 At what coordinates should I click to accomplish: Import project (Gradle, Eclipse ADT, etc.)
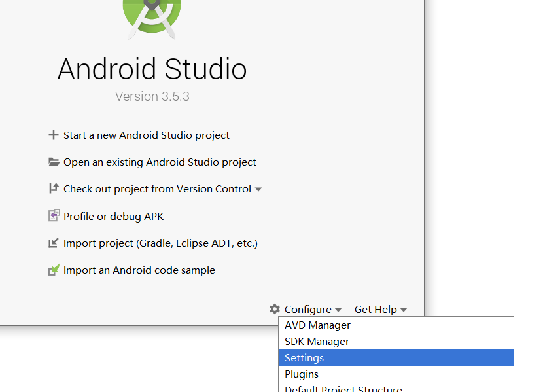[160, 243]
